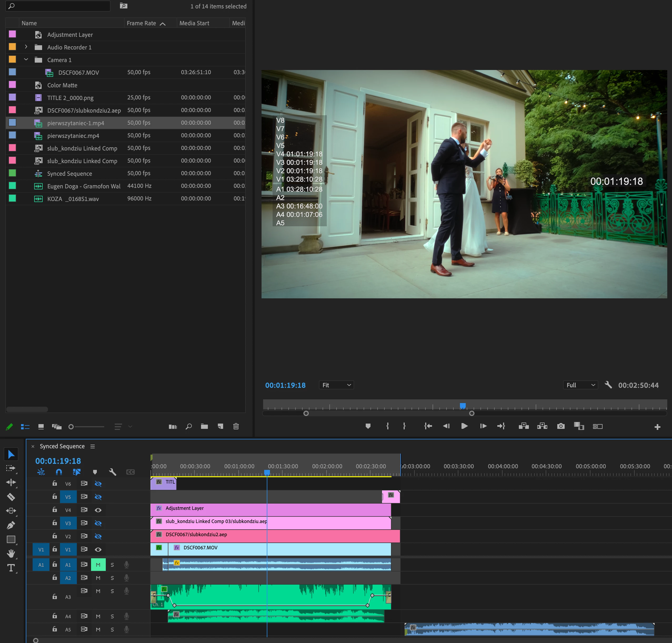Click the Play button in program monitor
672x643 pixels.
[464, 426]
